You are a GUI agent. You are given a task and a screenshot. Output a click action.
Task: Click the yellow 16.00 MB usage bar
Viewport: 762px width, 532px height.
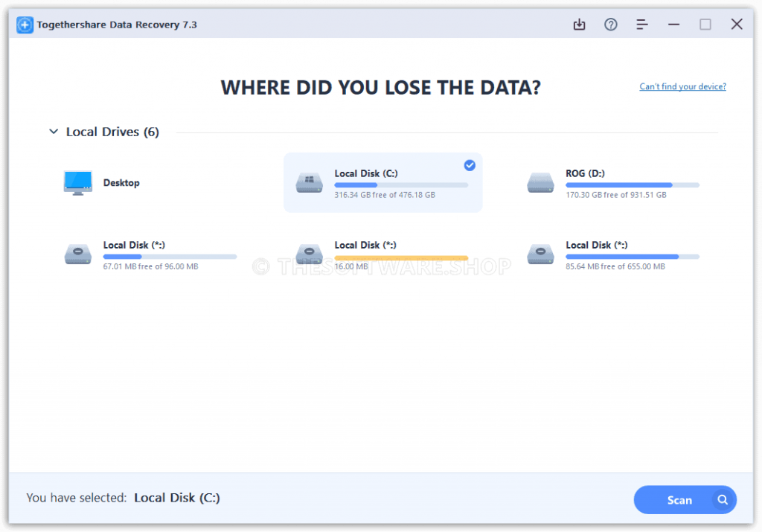click(401, 257)
